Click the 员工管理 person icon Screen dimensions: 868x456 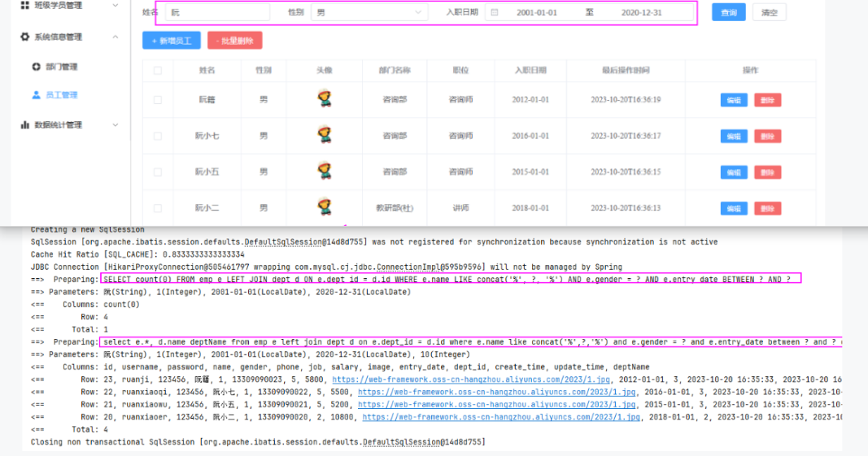click(x=36, y=95)
